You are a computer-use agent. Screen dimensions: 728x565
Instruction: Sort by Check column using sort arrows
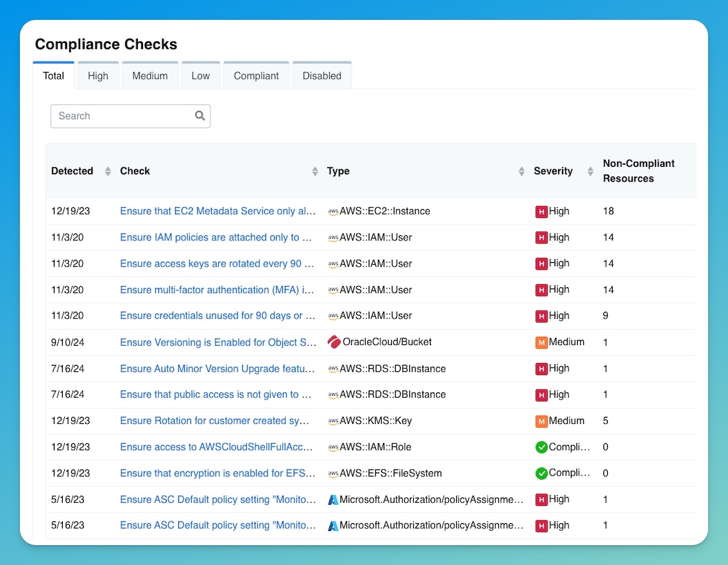tap(315, 171)
